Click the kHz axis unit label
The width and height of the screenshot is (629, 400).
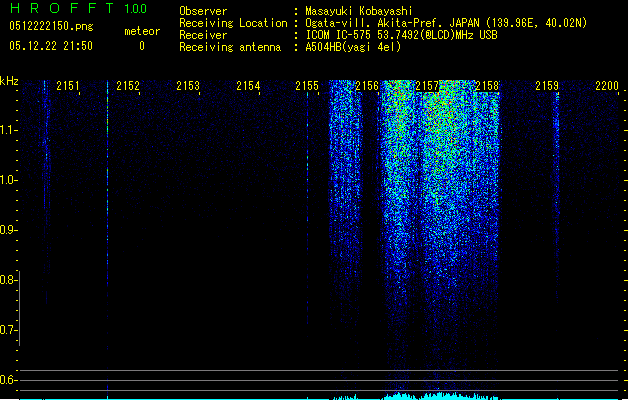click(9, 81)
